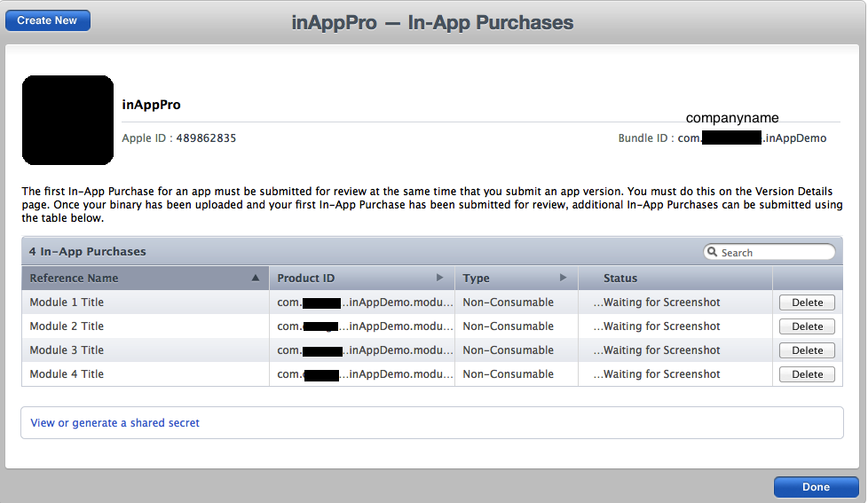
Task: Focus the Search field in purchases table
Action: [769, 252]
